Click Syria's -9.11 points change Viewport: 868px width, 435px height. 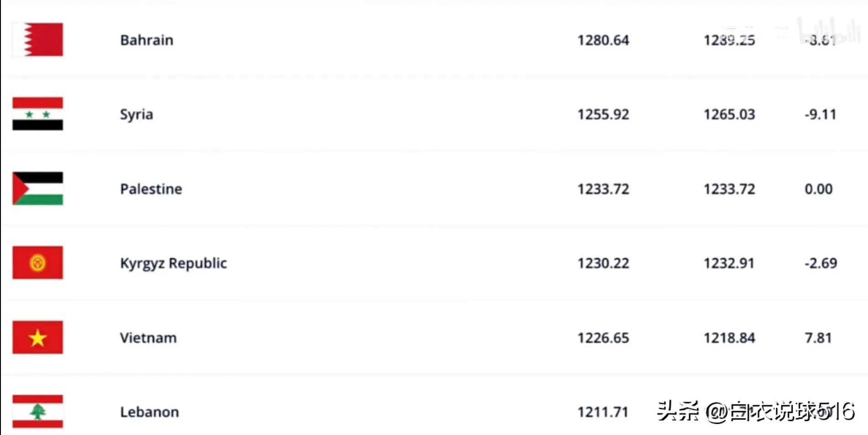click(821, 114)
